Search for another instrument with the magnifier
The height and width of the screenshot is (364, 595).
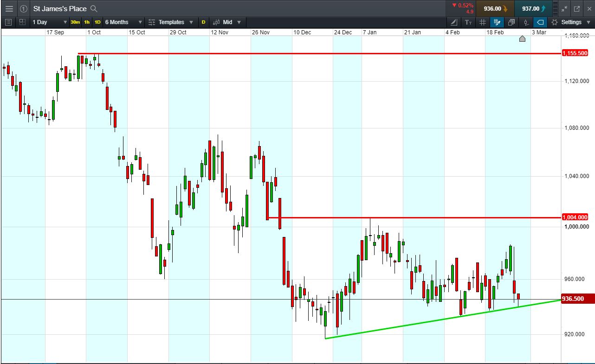(94, 8)
